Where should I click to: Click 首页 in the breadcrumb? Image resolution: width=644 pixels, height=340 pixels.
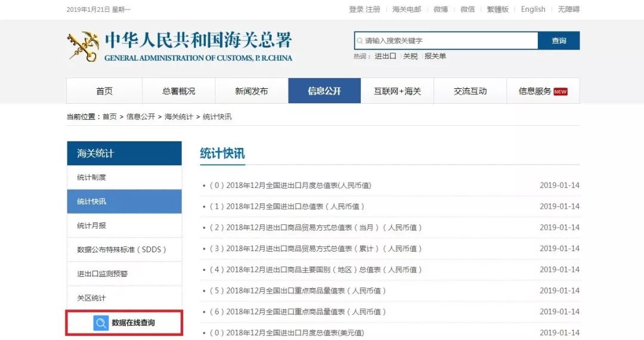pos(110,117)
